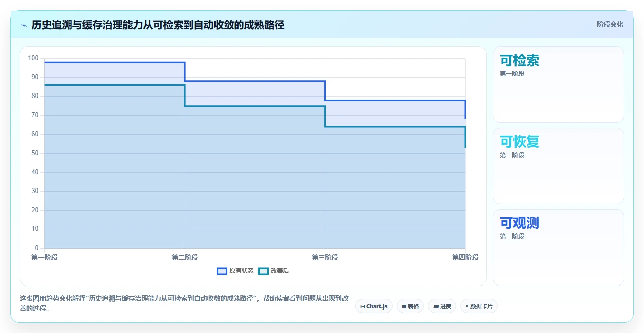Click the icon inside the Chart.js chip
Viewport: 644px width, 333px height.
(x=363, y=306)
